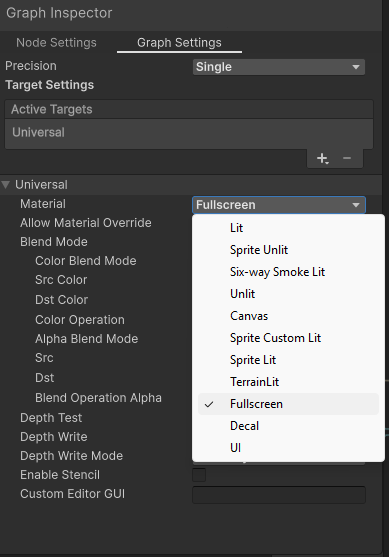Toggle the Enable Stencil checkbox
Image resolution: width=389 pixels, height=557 pixels.
point(199,475)
